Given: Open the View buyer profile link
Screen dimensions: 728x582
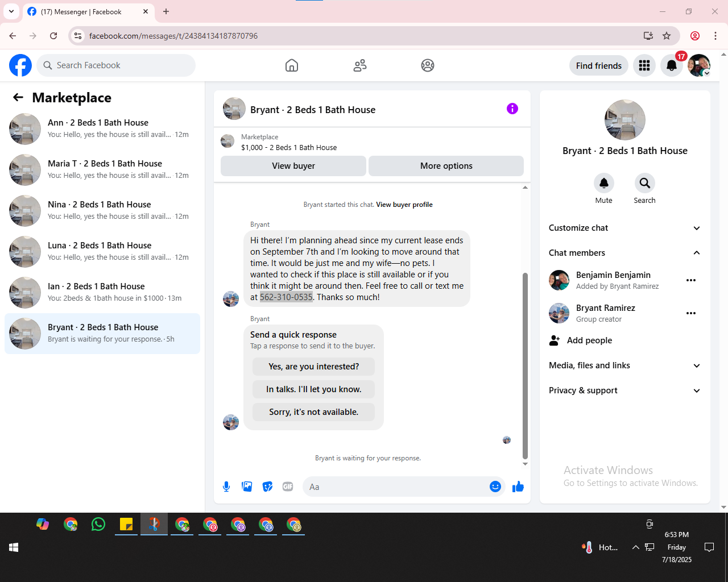Looking at the screenshot, I should (404, 205).
